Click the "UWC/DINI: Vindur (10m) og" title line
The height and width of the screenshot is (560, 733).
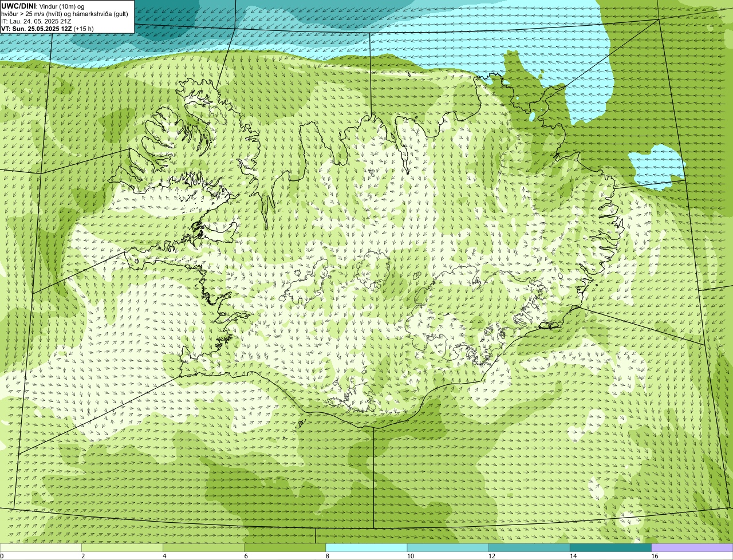pyautogui.click(x=43, y=6)
